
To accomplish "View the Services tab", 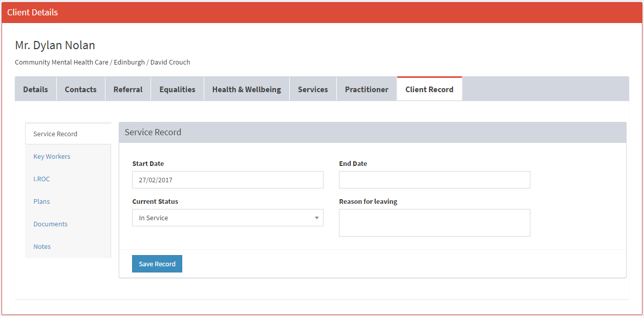I will click(313, 89).
